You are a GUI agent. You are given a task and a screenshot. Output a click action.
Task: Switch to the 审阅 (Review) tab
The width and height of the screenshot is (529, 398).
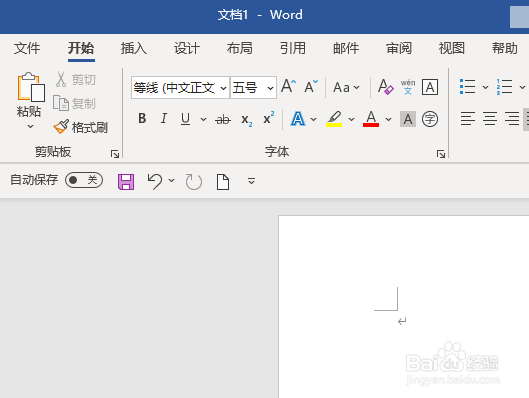click(399, 48)
